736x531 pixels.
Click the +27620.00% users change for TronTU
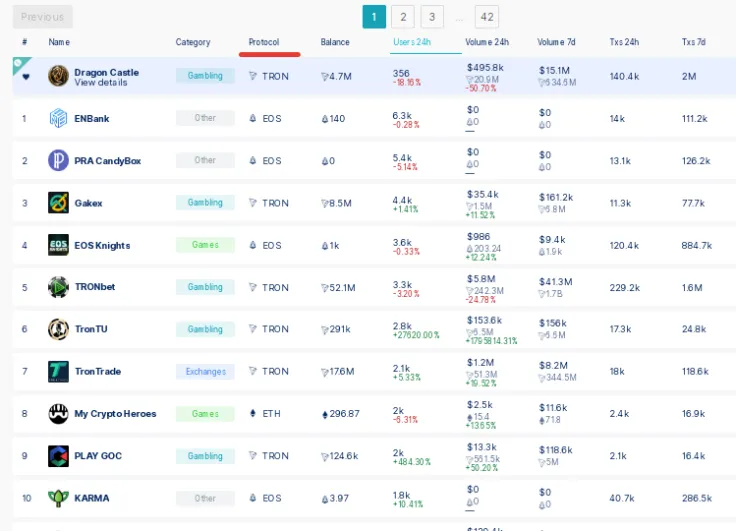(x=416, y=335)
